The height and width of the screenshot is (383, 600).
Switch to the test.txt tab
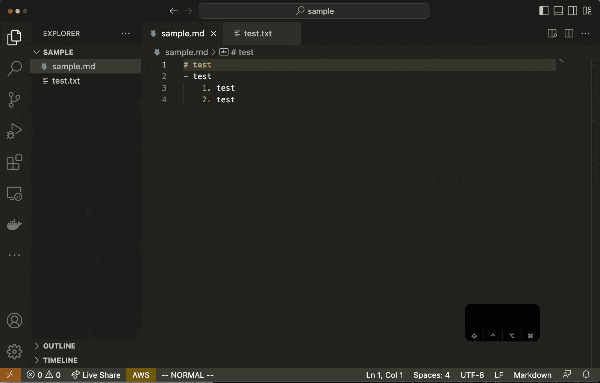click(x=262, y=34)
